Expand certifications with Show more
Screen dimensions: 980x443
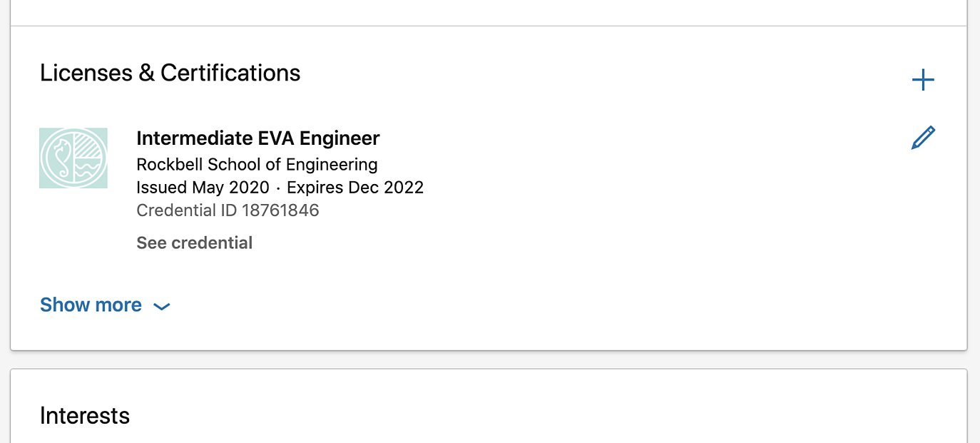[105, 305]
